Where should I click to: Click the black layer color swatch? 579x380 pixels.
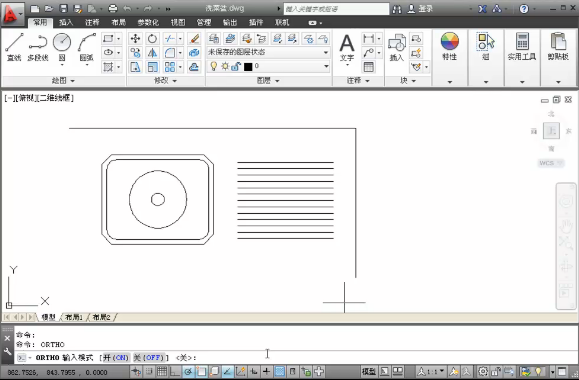[x=248, y=66]
